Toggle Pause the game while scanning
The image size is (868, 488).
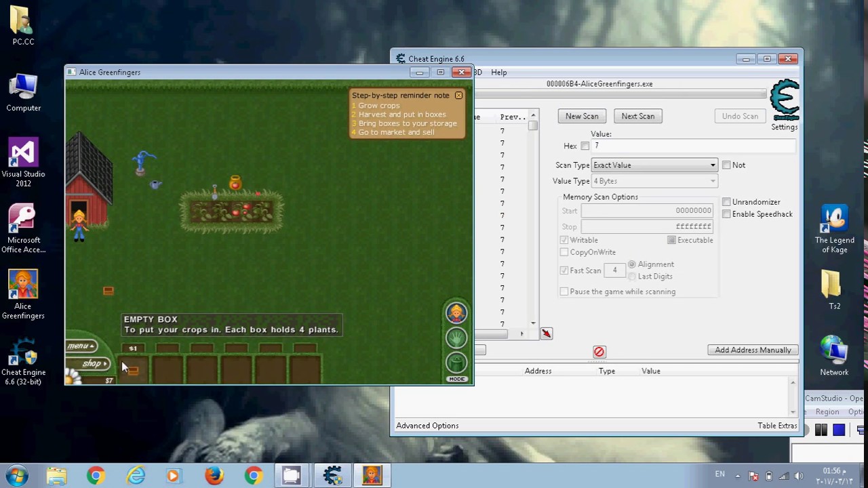(x=564, y=291)
